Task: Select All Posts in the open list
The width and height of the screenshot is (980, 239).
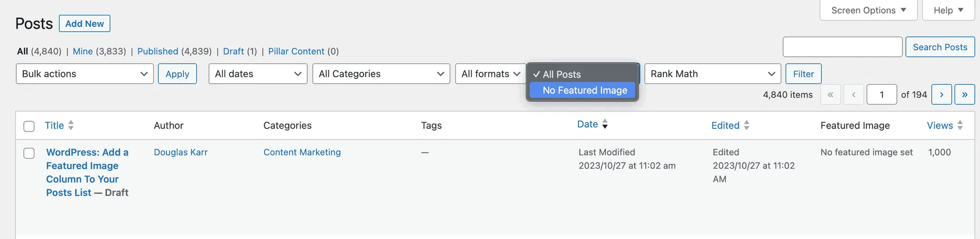Action: (562, 75)
